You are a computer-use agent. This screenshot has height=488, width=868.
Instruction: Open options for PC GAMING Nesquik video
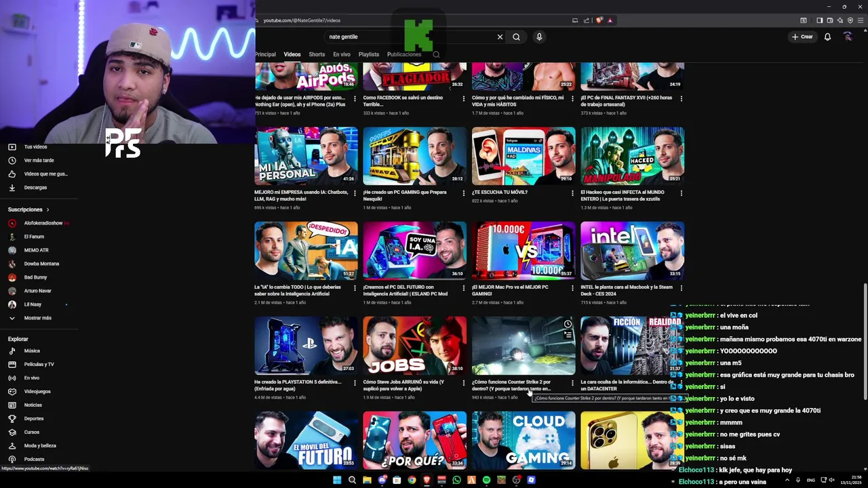point(463,193)
